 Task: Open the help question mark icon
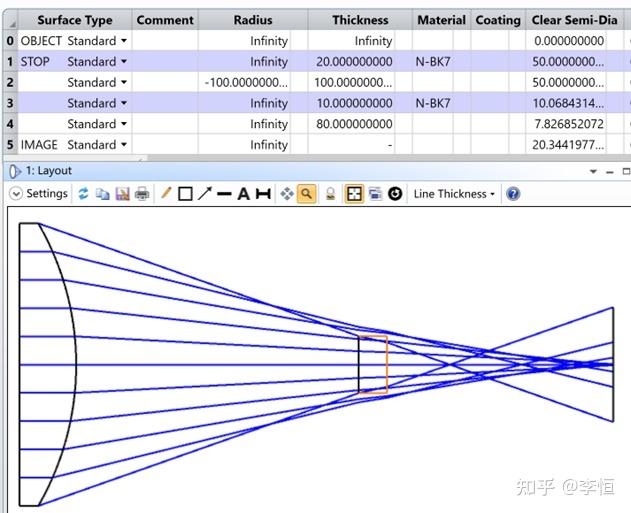513,194
